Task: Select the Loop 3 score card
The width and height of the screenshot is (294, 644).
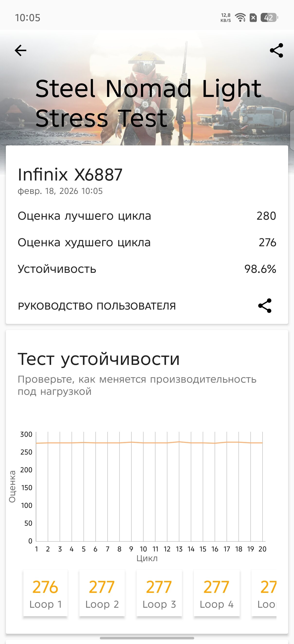Action: pyautogui.click(x=159, y=593)
